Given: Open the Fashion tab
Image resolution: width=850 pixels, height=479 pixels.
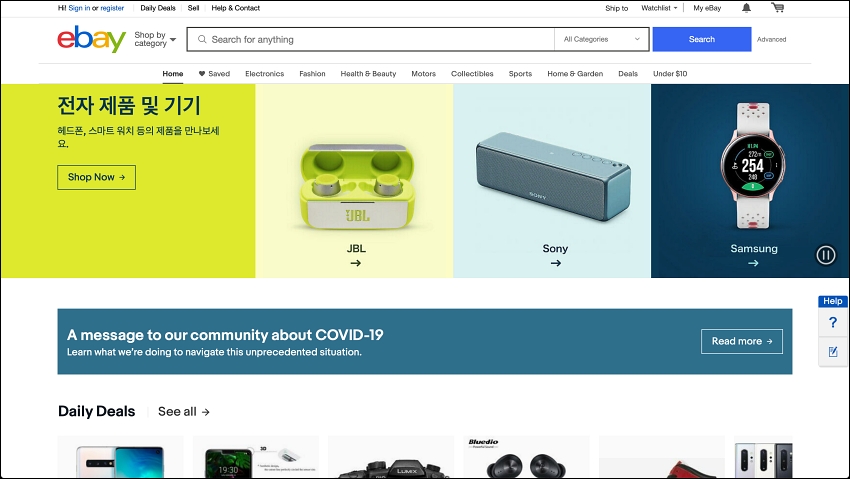Looking at the screenshot, I should tap(312, 74).
